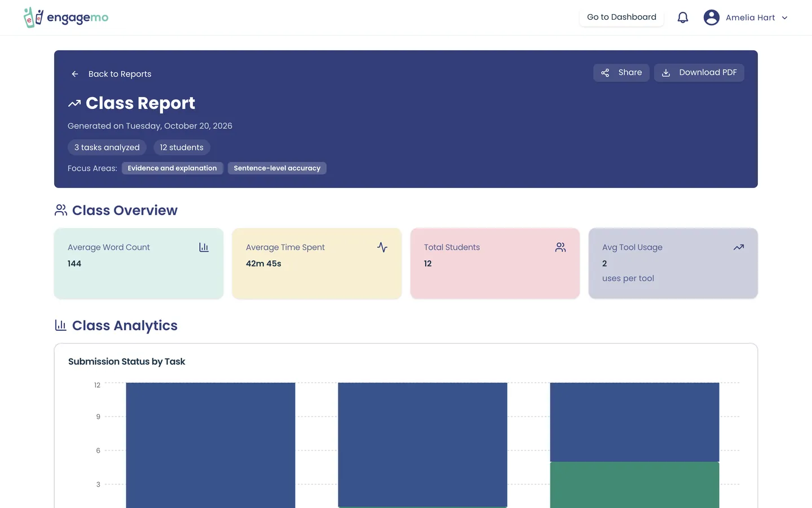
Task: Click the bar chart icon on Average Word Count
Action: (204, 247)
